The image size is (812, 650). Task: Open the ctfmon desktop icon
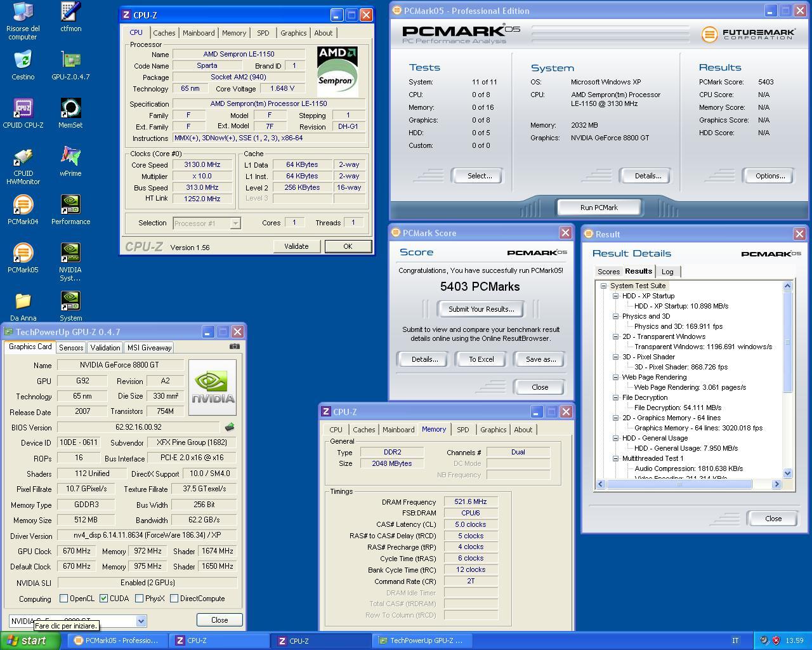click(70, 17)
